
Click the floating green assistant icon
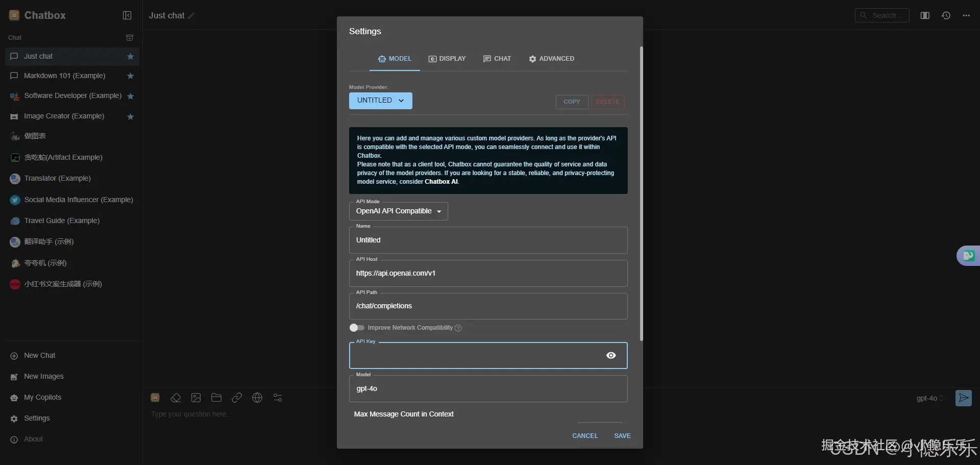(x=968, y=255)
